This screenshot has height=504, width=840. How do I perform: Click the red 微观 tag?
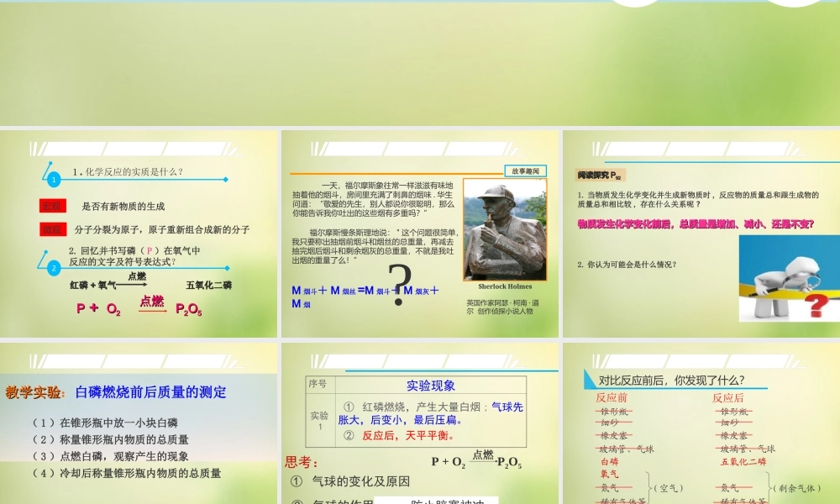pyautogui.click(x=52, y=229)
